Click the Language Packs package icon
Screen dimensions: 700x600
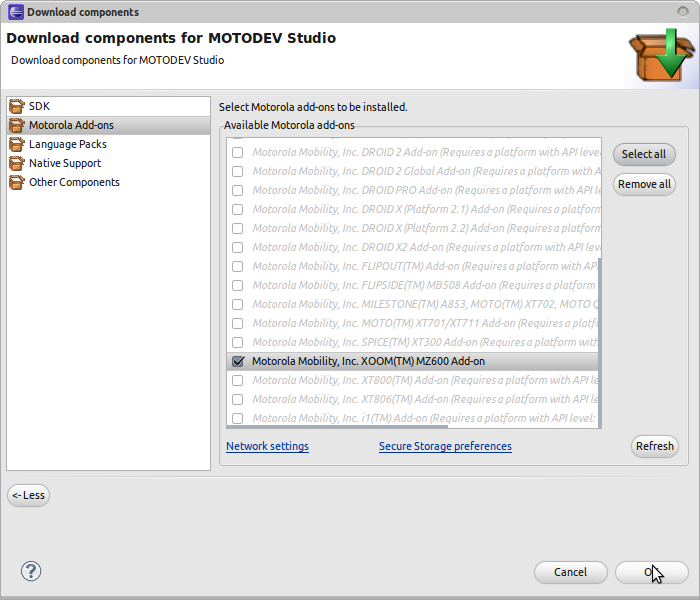(x=17, y=145)
